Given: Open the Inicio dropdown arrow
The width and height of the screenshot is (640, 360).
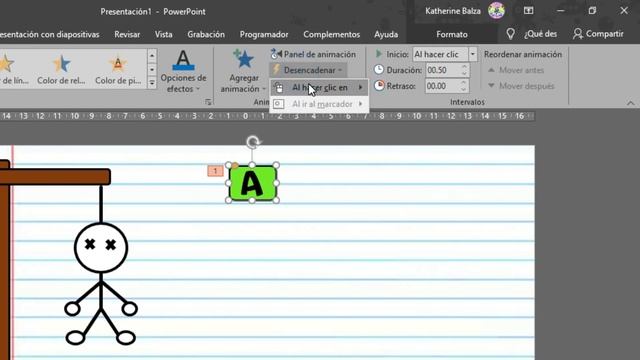Looking at the screenshot, I should coord(473,54).
